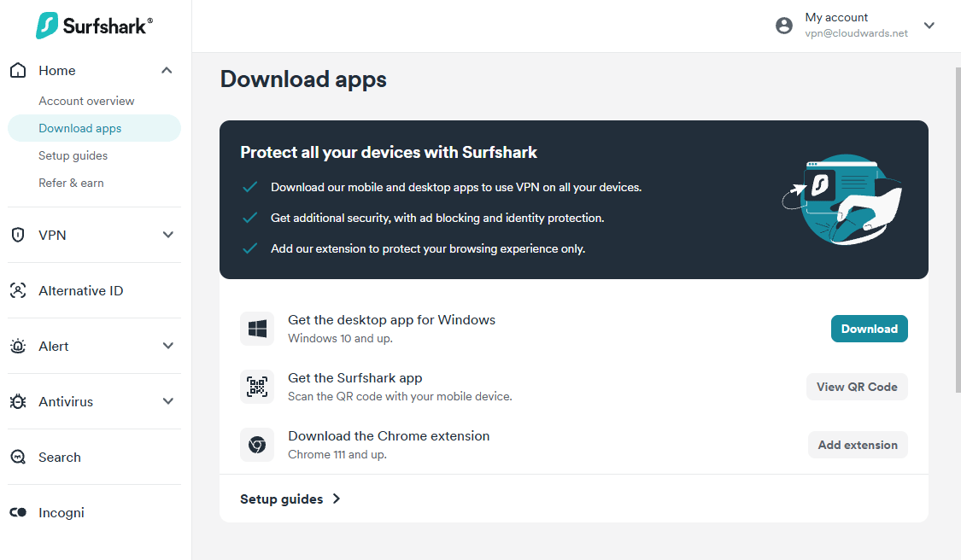The height and width of the screenshot is (560, 961).
Task: Click vpn@cloudwards.net account email
Action: tap(856, 33)
